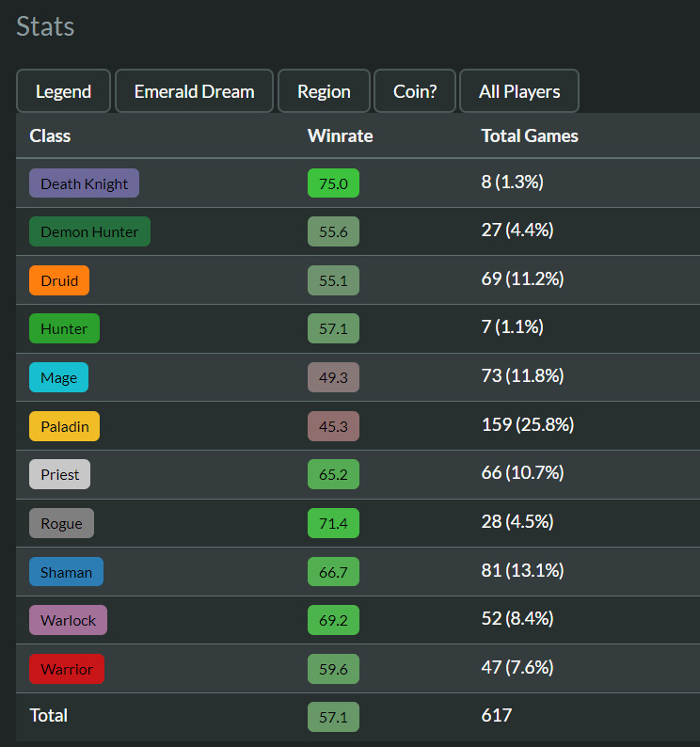Screen dimensions: 700x747
Task: Open the Coin? filter
Action: (415, 91)
